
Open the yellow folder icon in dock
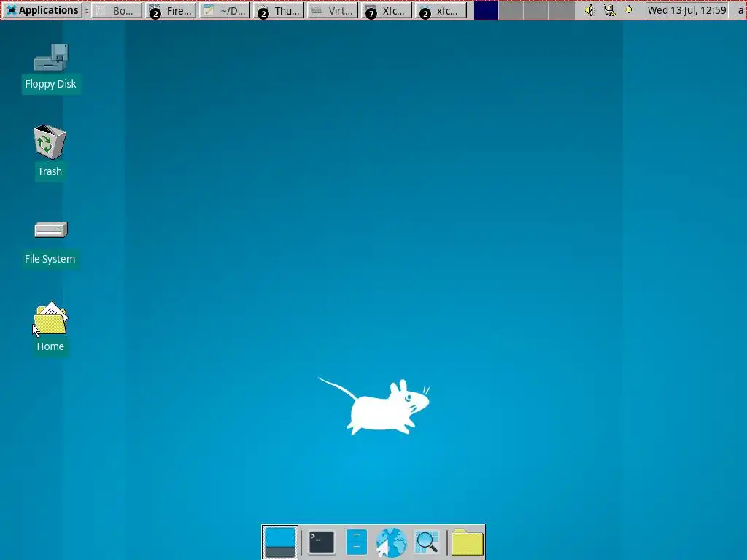[468, 542]
